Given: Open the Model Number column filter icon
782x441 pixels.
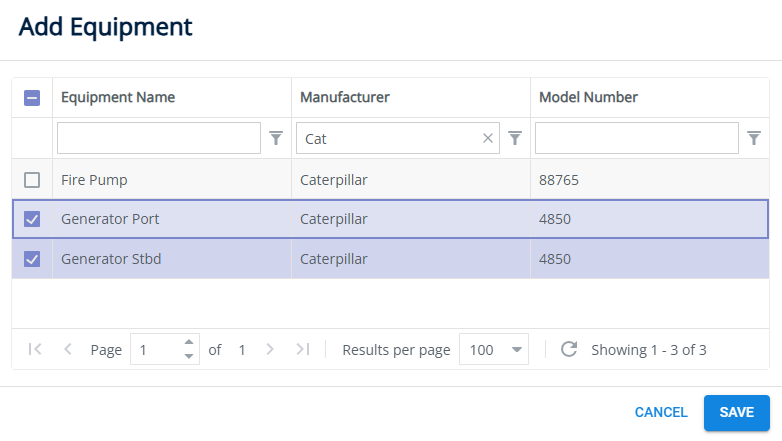Looking at the screenshot, I should (x=754, y=139).
